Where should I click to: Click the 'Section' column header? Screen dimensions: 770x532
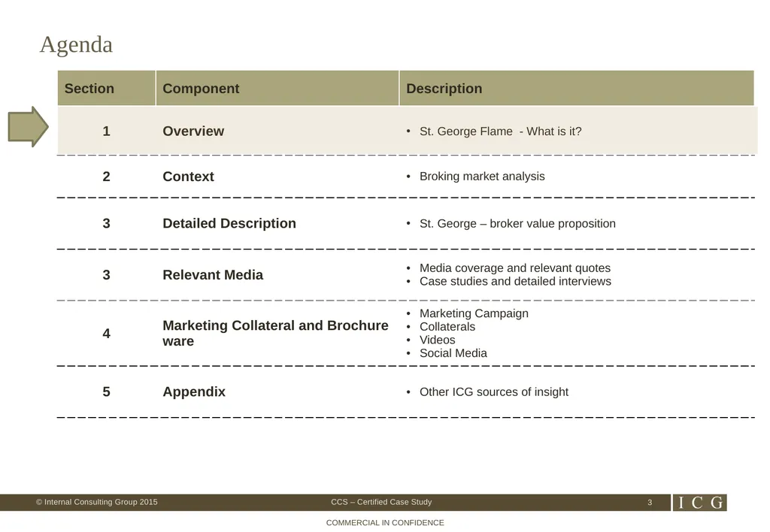pos(107,89)
